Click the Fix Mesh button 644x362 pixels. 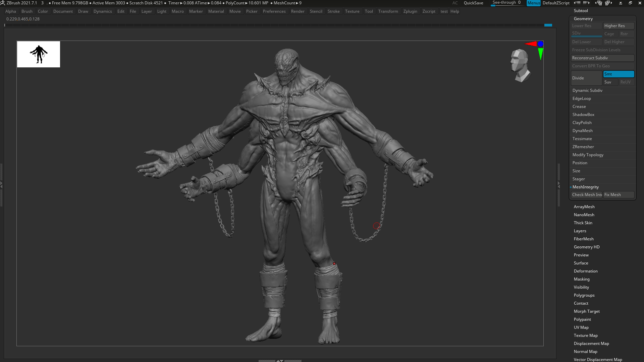(618, 195)
